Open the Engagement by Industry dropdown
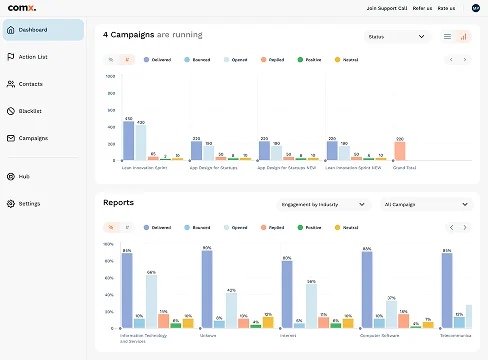488x360 pixels. [x=323, y=204]
